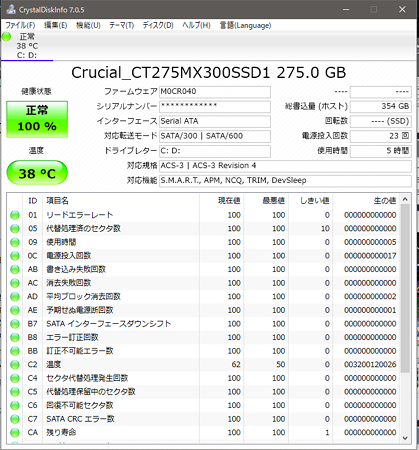The height and width of the screenshot is (450, 419).
Task: Select the リードエラーレート row text
Action: [x=80, y=215]
